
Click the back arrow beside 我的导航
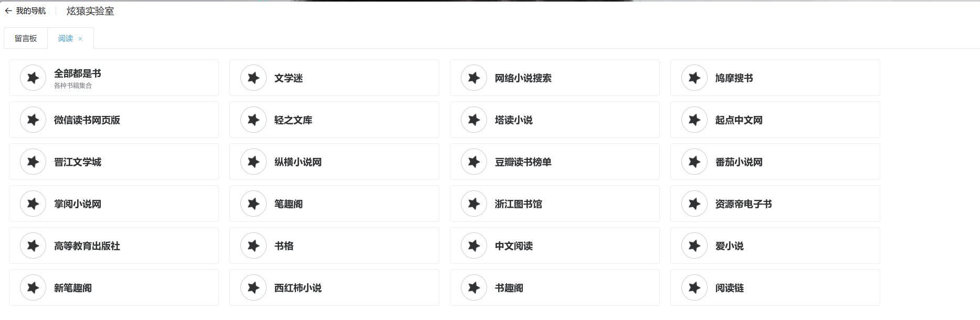8,11
